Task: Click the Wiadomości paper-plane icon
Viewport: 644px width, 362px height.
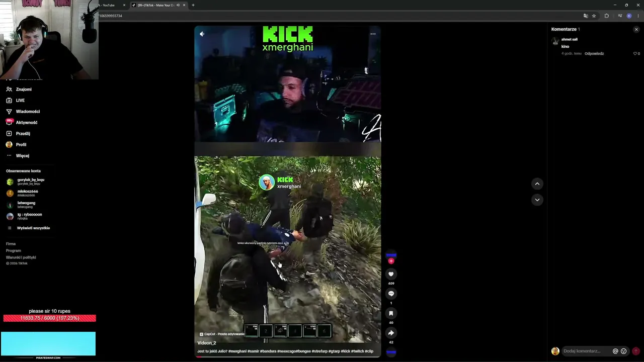Action: point(9,112)
